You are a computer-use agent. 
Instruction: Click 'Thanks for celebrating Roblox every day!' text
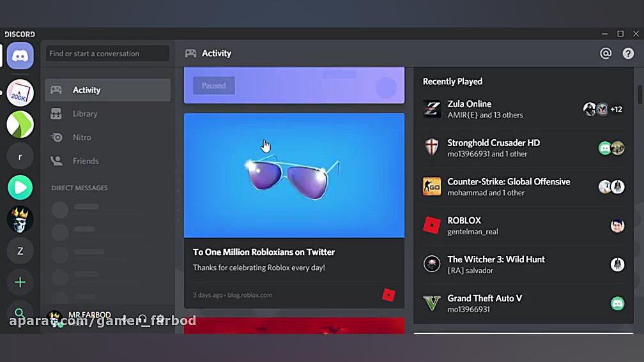point(259,268)
